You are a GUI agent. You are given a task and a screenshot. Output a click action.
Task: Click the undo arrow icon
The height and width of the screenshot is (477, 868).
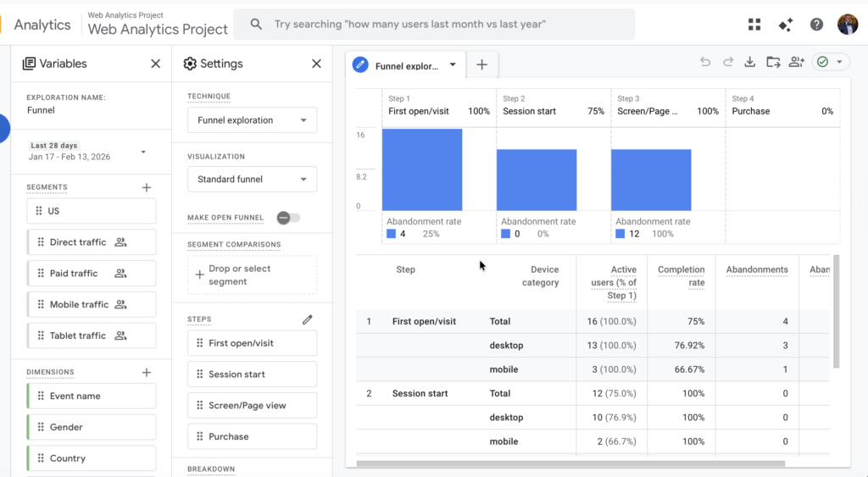(x=704, y=62)
